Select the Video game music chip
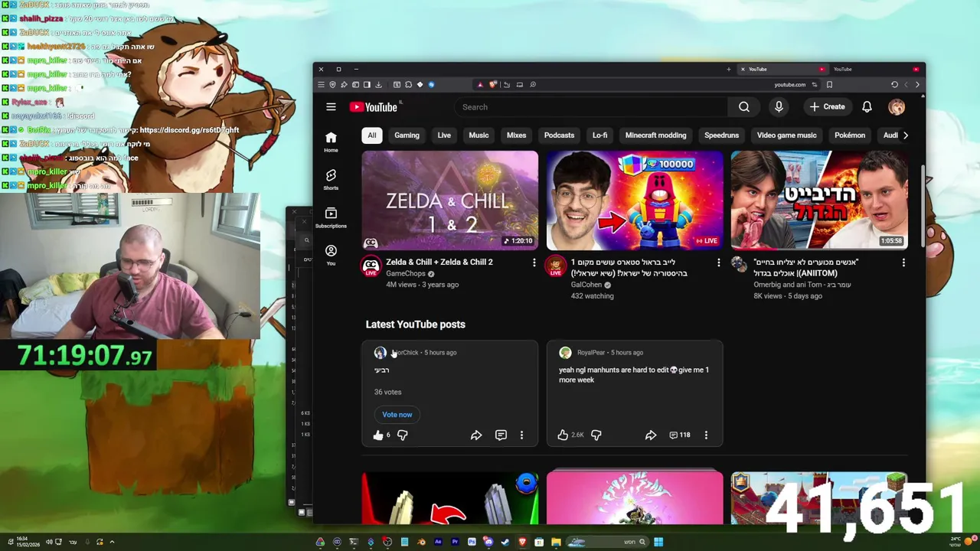980x551 pixels. [x=786, y=135]
